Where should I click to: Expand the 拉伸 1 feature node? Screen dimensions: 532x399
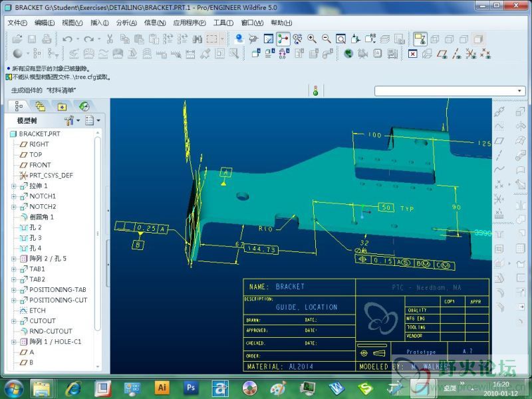pos(13,186)
